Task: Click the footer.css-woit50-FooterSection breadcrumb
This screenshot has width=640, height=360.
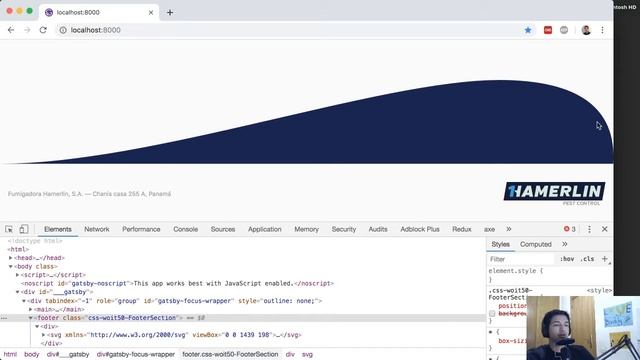Action: pos(230,354)
